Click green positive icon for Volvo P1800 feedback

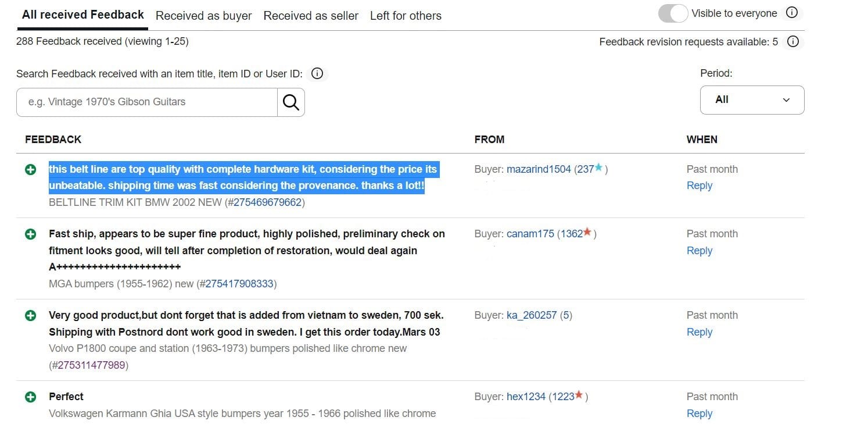[31, 316]
